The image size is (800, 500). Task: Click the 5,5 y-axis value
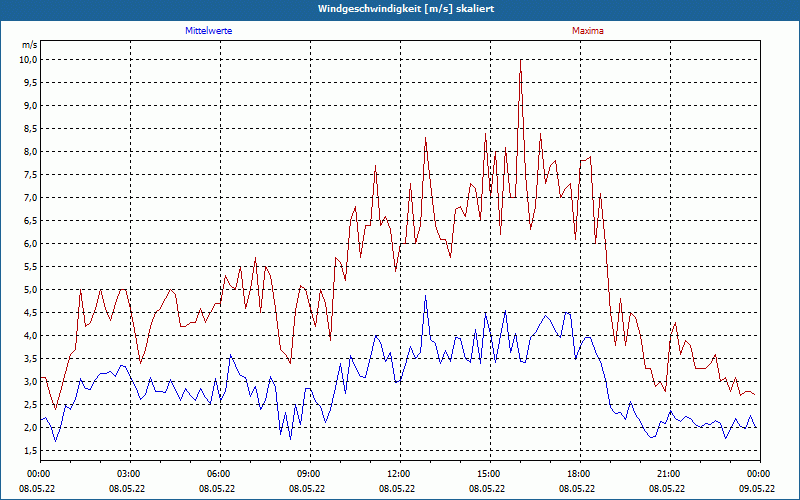31,266
